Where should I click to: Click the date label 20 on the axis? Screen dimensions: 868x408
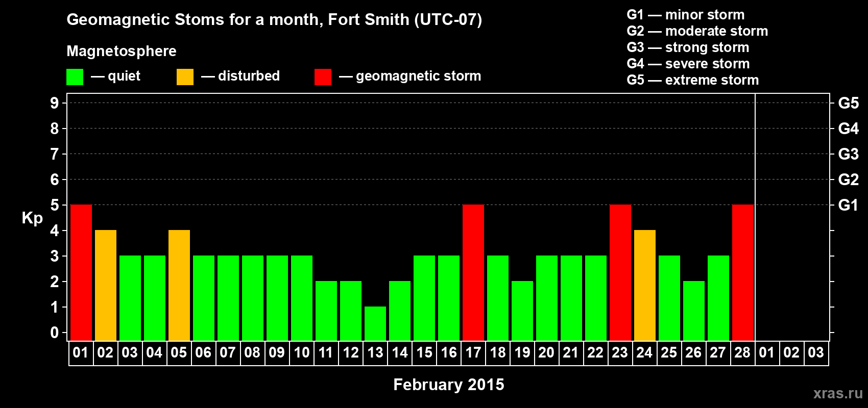point(546,353)
